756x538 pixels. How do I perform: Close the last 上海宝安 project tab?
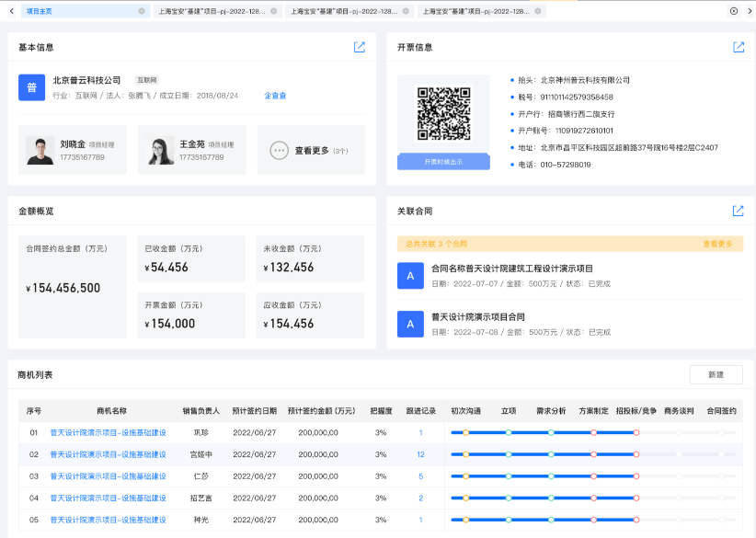click(538, 11)
